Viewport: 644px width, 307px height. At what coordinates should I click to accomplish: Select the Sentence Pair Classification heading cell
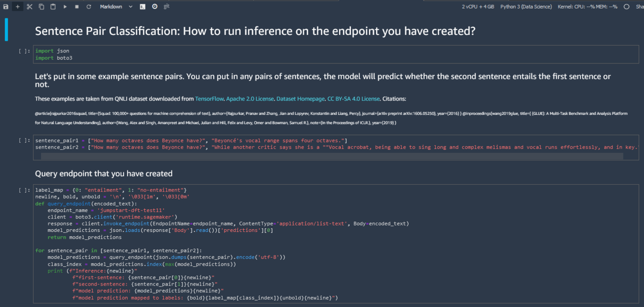[x=255, y=31]
